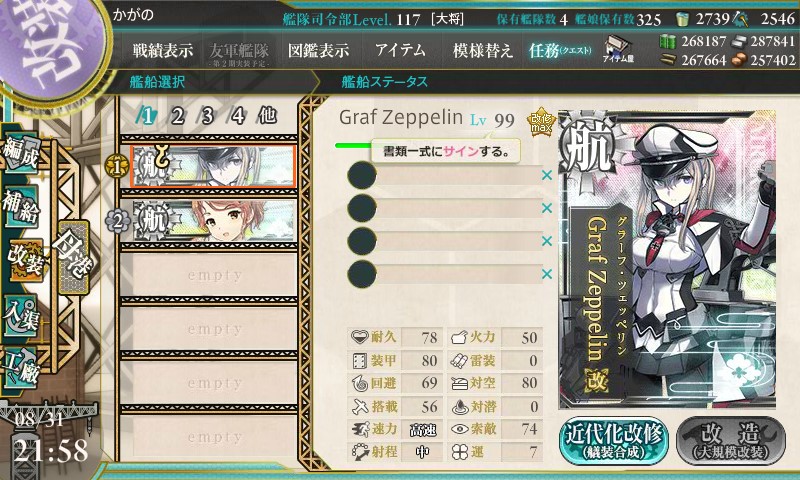This screenshot has width=800, height=480.
Task: Open 任務 quest menu
Action: (x=560, y=50)
